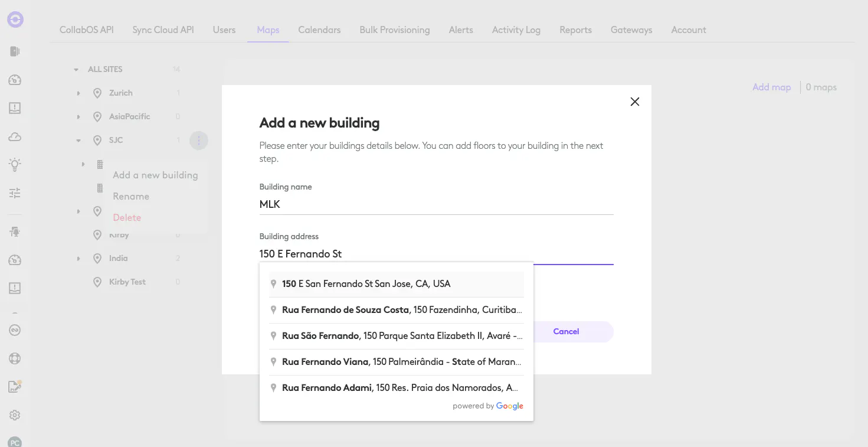Open the Activity Log tab

pyautogui.click(x=516, y=30)
